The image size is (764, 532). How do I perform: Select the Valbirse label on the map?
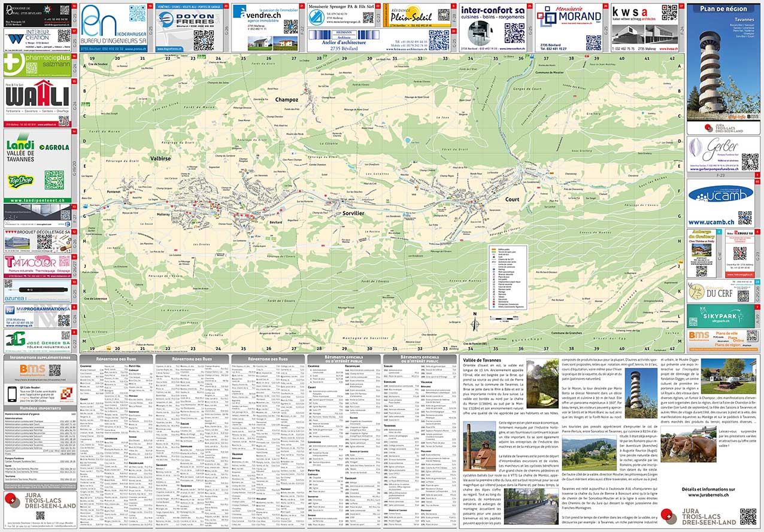point(161,159)
